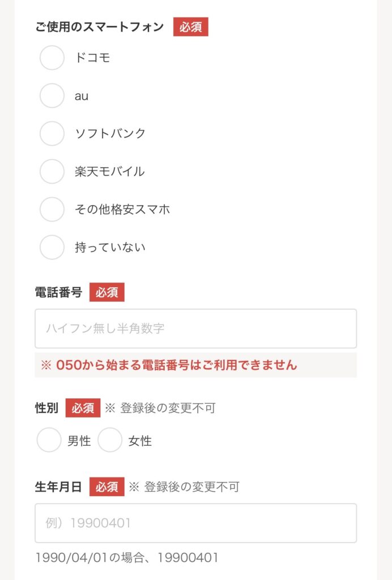Click the 電話番号 input field
Viewport: 392px width, 580px height.
coord(195,329)
